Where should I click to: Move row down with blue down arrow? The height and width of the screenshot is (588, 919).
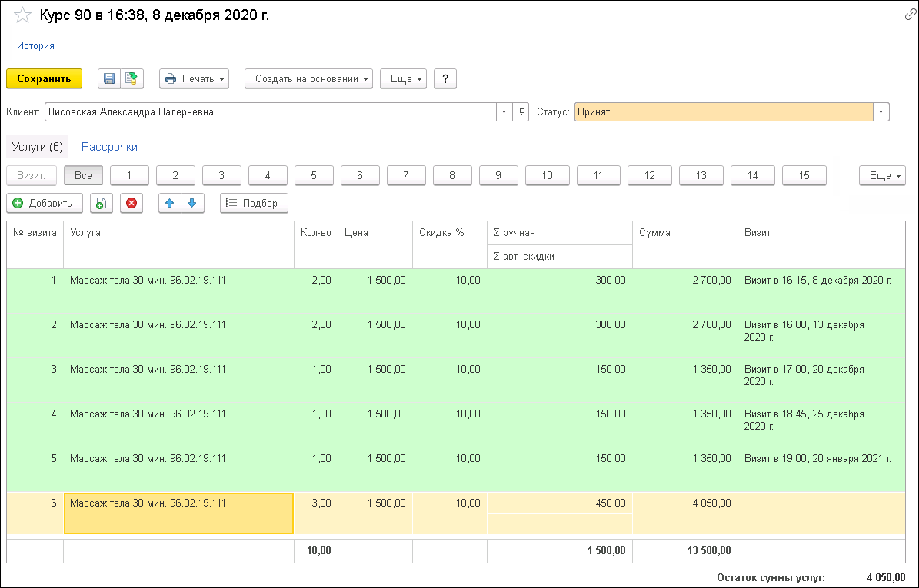(192, 203)
